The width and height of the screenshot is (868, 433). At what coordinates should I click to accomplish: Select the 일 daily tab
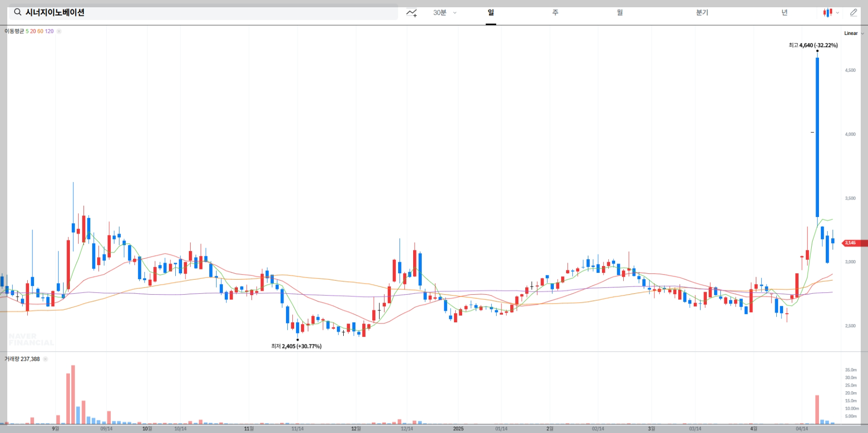[x=491, y=13]
